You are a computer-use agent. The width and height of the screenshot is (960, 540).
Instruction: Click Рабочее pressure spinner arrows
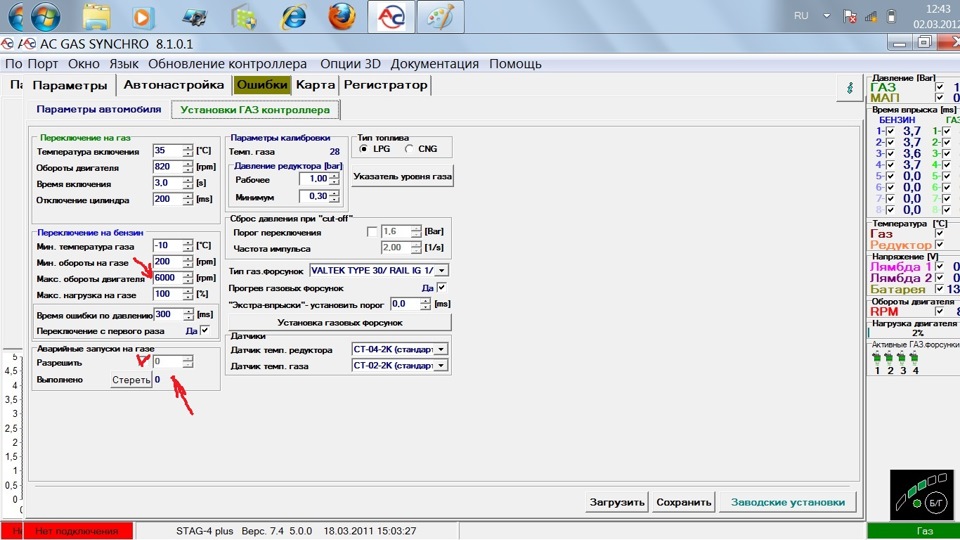[334, 179]
